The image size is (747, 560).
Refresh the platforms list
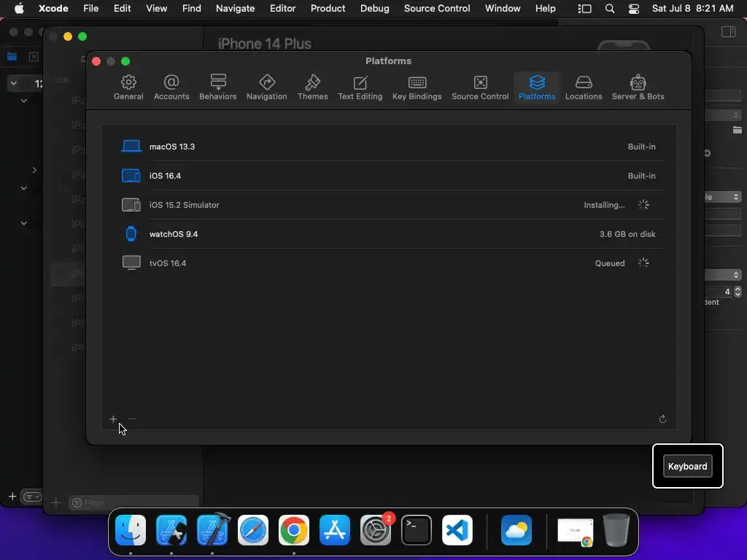[x=662, y=419]
